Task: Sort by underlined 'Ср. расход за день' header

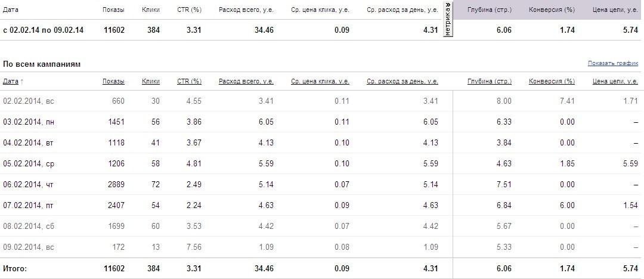Action: (402, 81)
